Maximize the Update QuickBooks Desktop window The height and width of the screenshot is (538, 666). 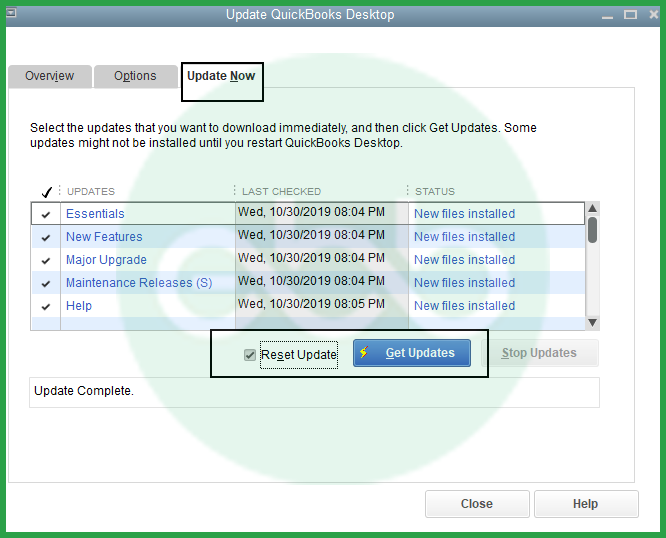coord(630,15)
